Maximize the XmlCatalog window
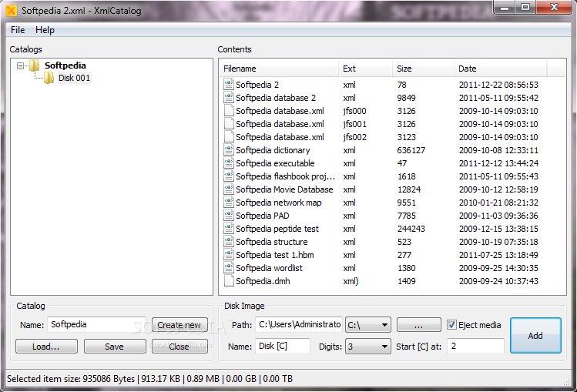 click(x=525, y=7)
